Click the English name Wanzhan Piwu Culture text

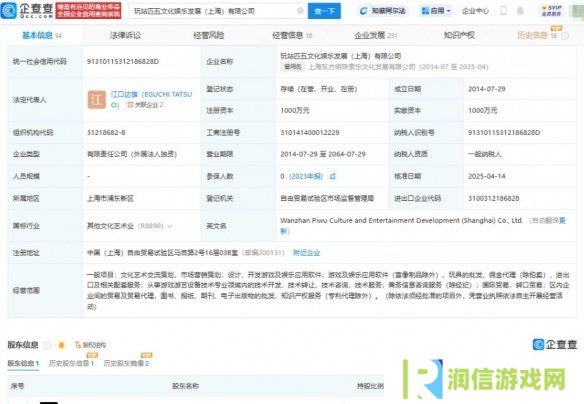pos(402,220)
